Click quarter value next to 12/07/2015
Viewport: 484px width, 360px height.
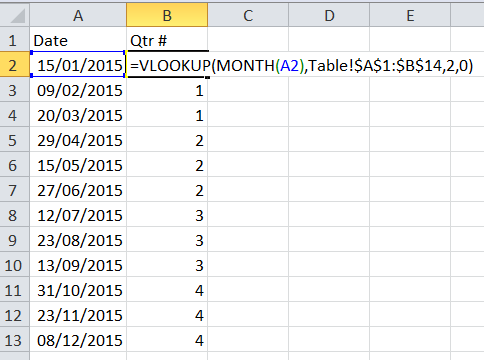tap(167, 215)
